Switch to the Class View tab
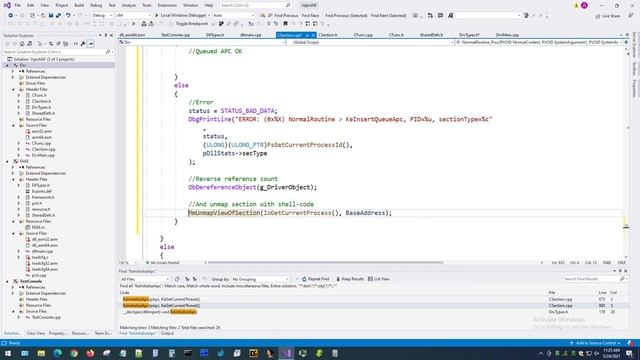Screen dimensions: 640x360 pos(36,333)
